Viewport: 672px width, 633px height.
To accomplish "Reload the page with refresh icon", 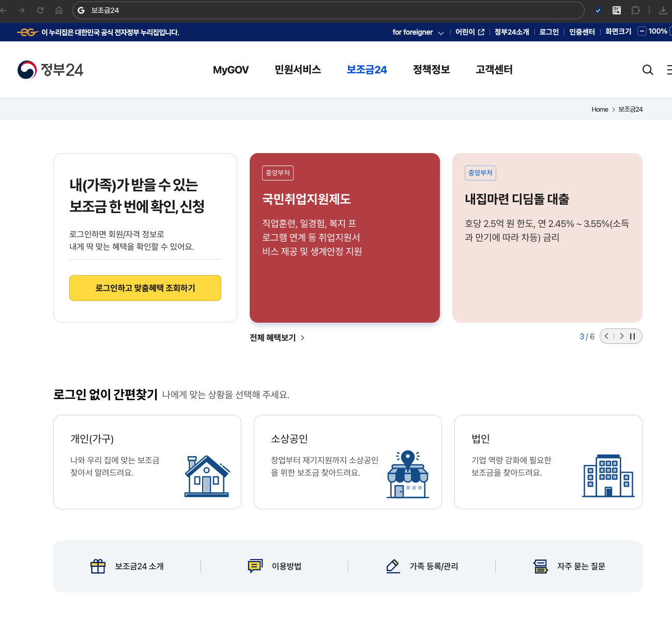I will click(40, 10).
